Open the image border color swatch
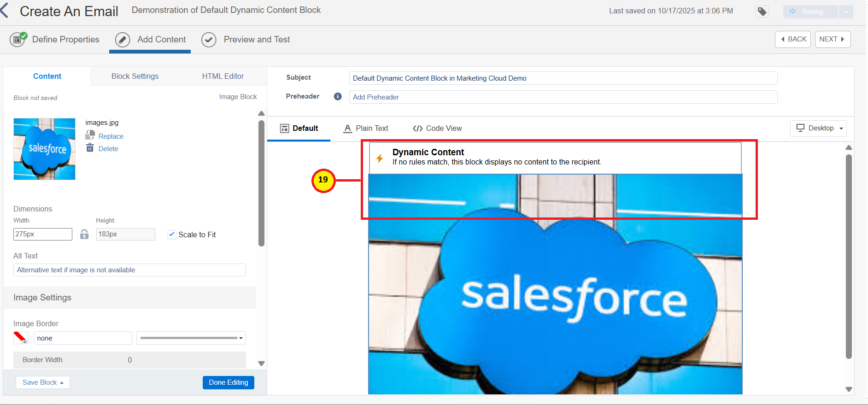The width and height of the screenshot is (868, 405). point(21,338)
